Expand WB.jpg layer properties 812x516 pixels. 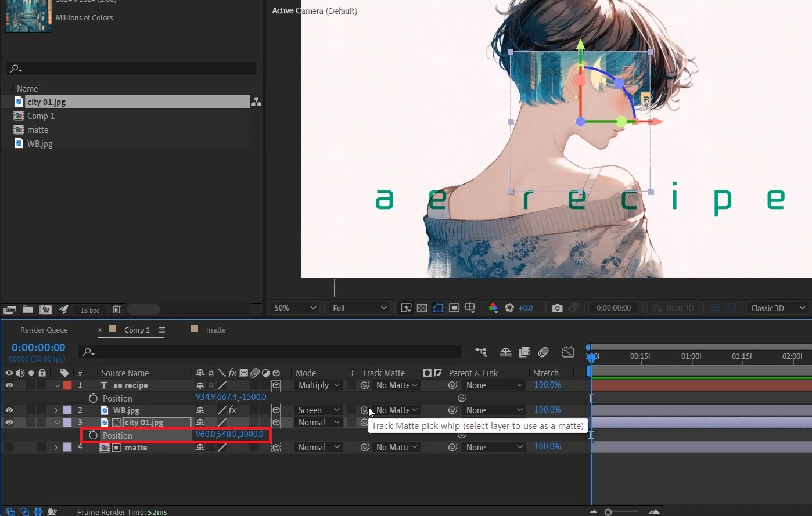point(56,410)
